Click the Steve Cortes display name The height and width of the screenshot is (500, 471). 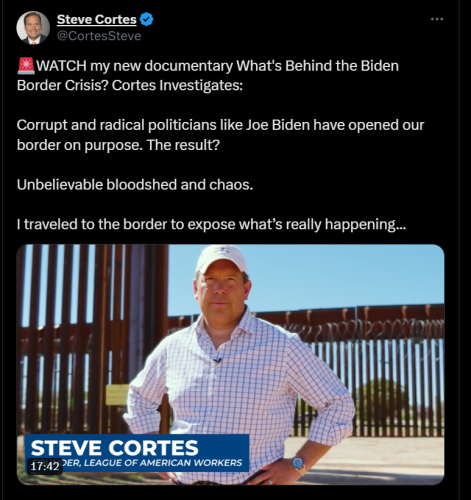(x=97, y=19)
